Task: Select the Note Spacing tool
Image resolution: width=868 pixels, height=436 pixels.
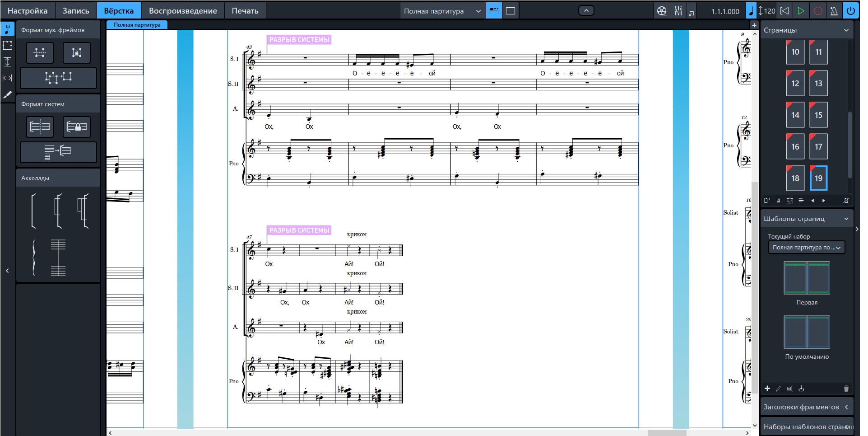Action: pyautogui.click(x=7, y=78)
